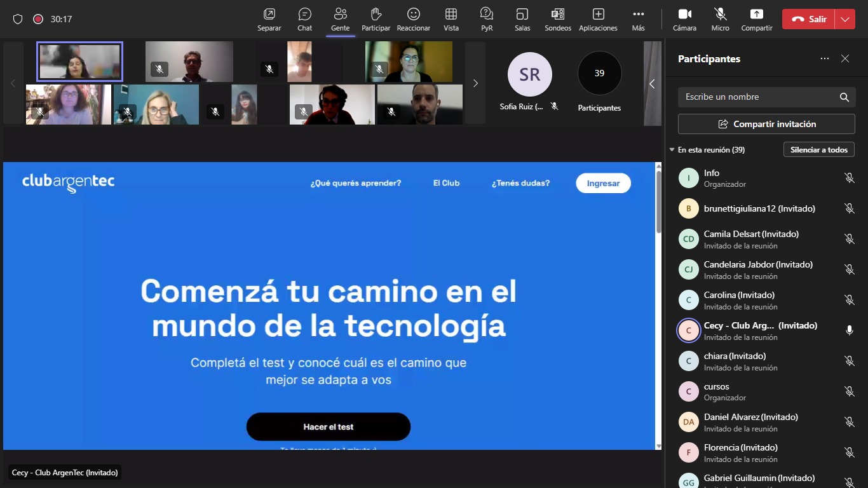Open El Club menu item

[x=446, y=183]
